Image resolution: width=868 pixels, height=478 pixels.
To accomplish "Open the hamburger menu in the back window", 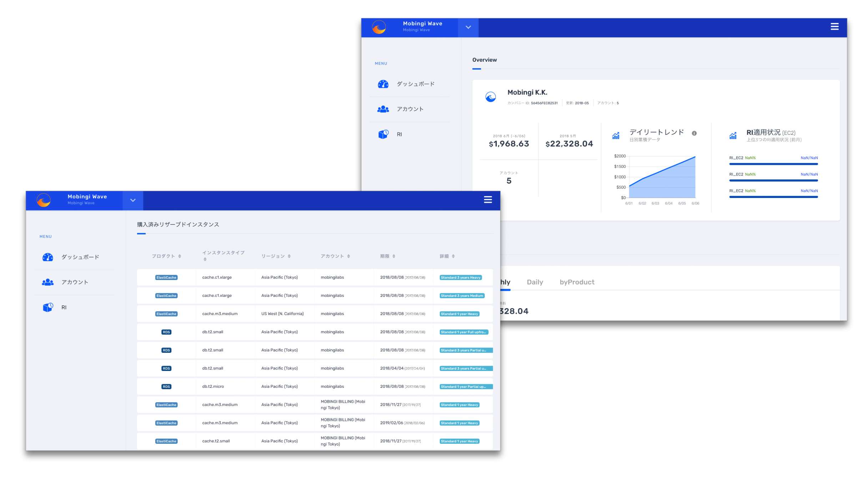I will click(834, 27).
